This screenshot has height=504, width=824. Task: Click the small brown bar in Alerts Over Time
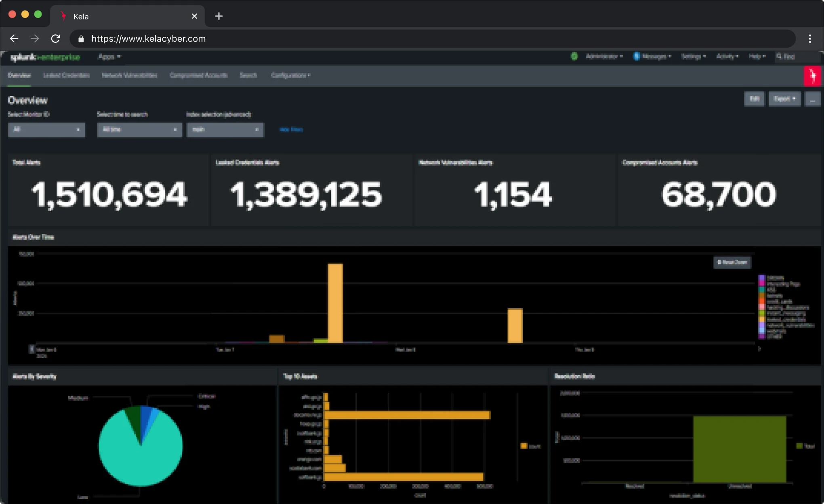click(277, 339)
